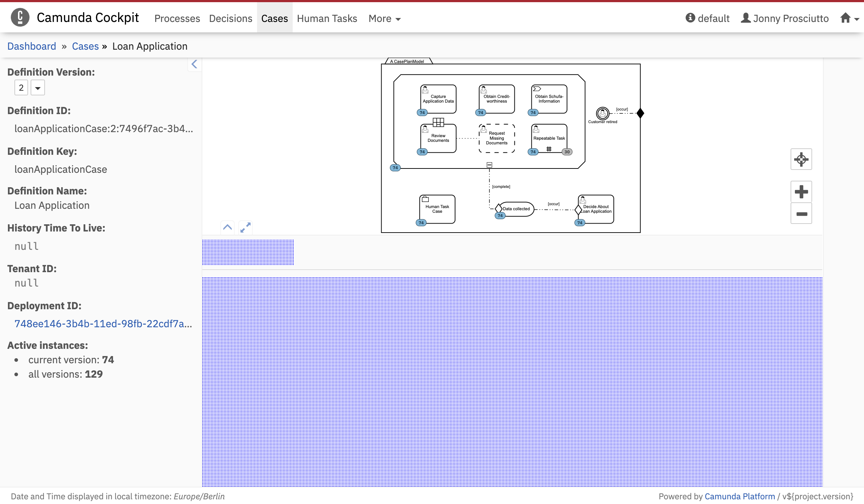Click the stage's 74 instance badge
The image size is (864, 504).
click(x=395, y=168)
